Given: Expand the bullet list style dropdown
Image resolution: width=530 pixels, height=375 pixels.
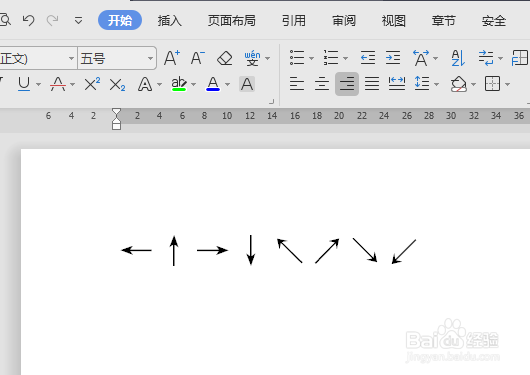Looking at the screenshot, I should click(x=312, y=58).
